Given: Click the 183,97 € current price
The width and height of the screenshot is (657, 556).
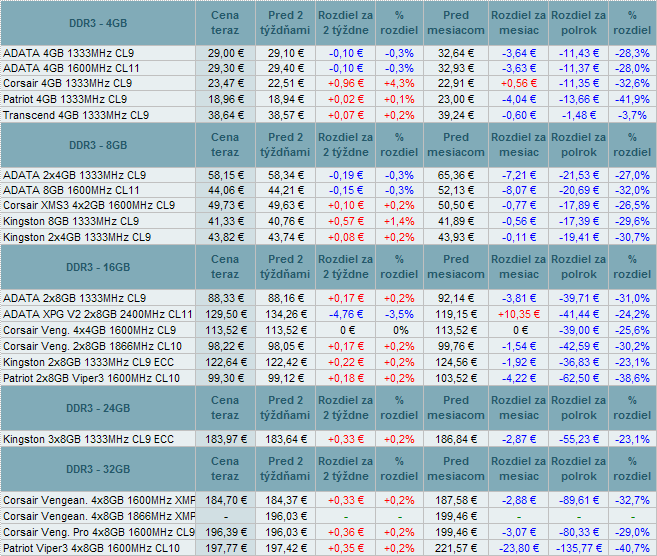Looking at the screenshot, I should pyautogui.click(x=226, y=439).
